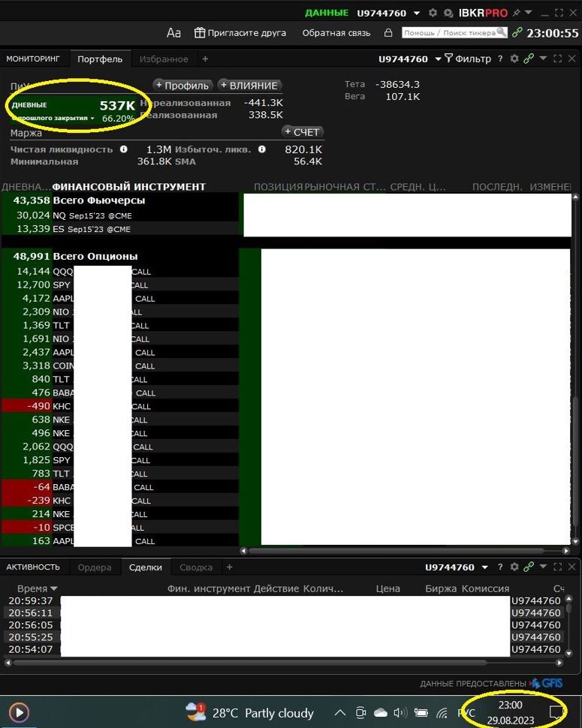Toggle the pin icon next to IBKRPRO

point(516,13)
